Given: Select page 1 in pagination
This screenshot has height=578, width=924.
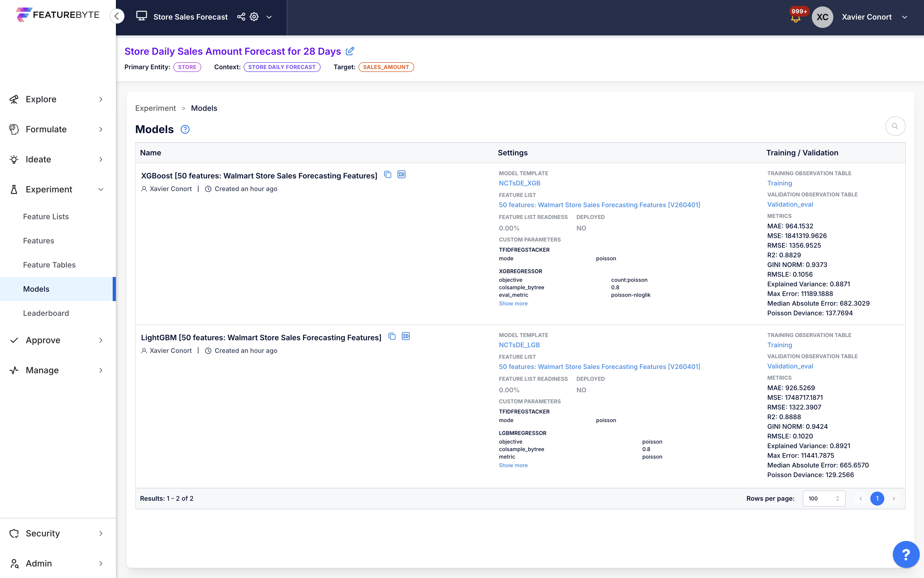Looking at the screenshot, I should [x=877, y=499].
